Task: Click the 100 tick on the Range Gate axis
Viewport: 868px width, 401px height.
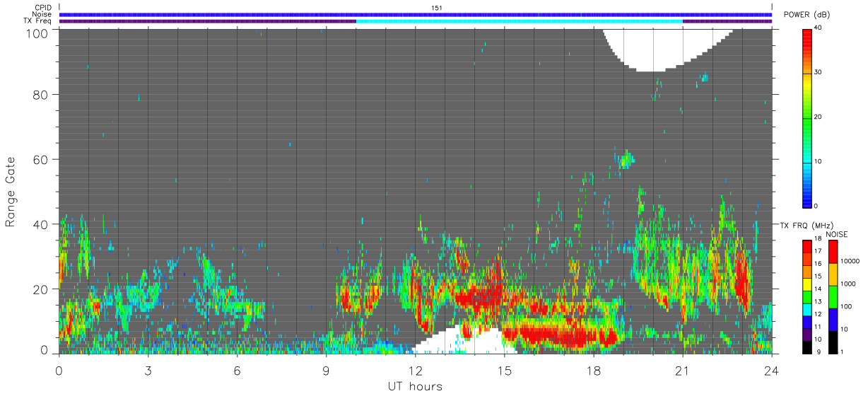Action: [36, 33]
